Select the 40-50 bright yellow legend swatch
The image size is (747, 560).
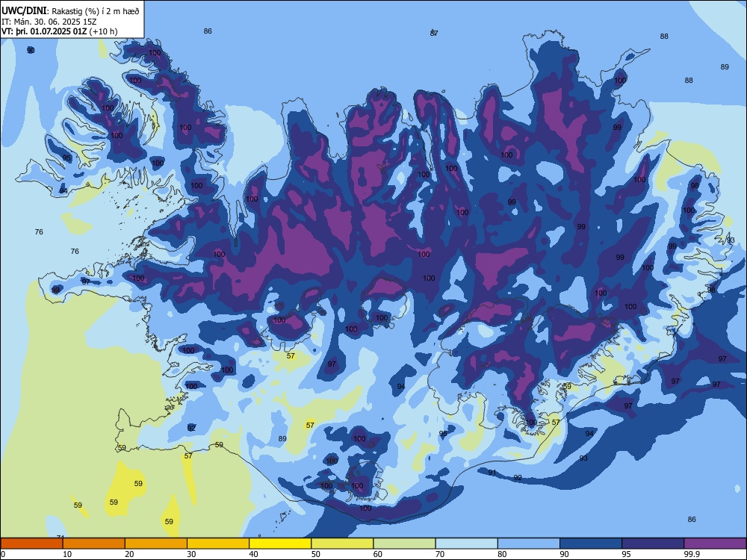pos(280,544)
